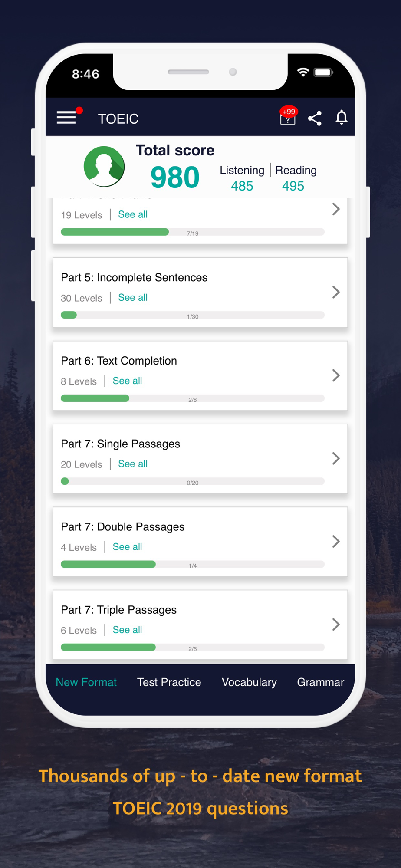Open Part 7 Double Passages arrow
The image size is (401, 868).
tap(336, 541)
